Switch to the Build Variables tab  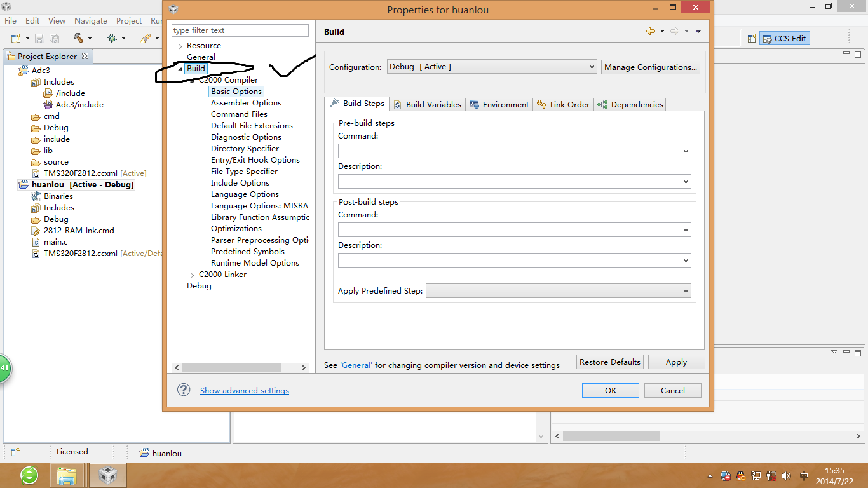(428, 105)
